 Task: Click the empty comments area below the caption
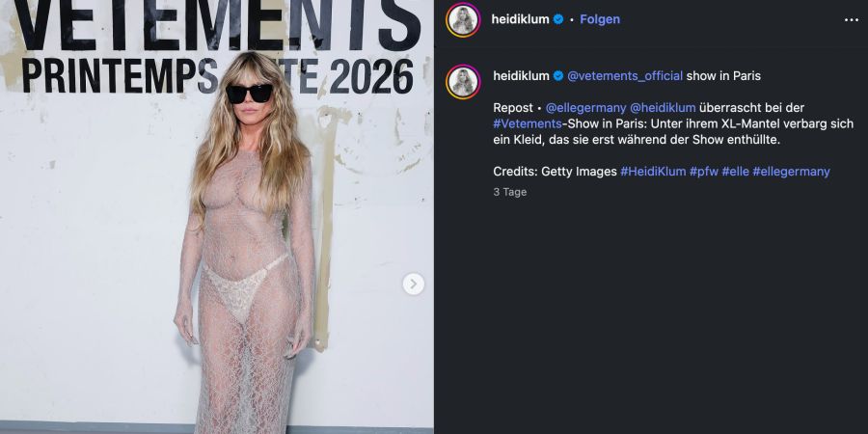pos(651,315)
